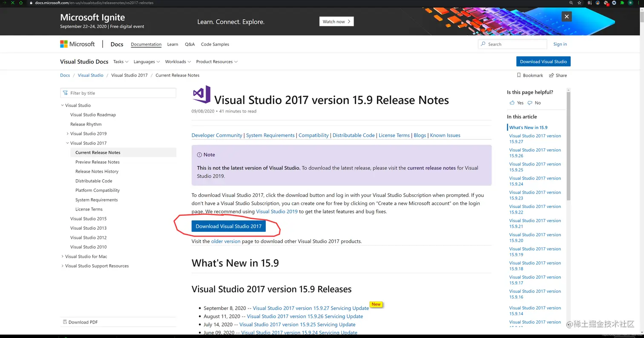Click the browser zoom magnifier icon
The width and height of the screenshot is (644, 338).
pos(571,3)
